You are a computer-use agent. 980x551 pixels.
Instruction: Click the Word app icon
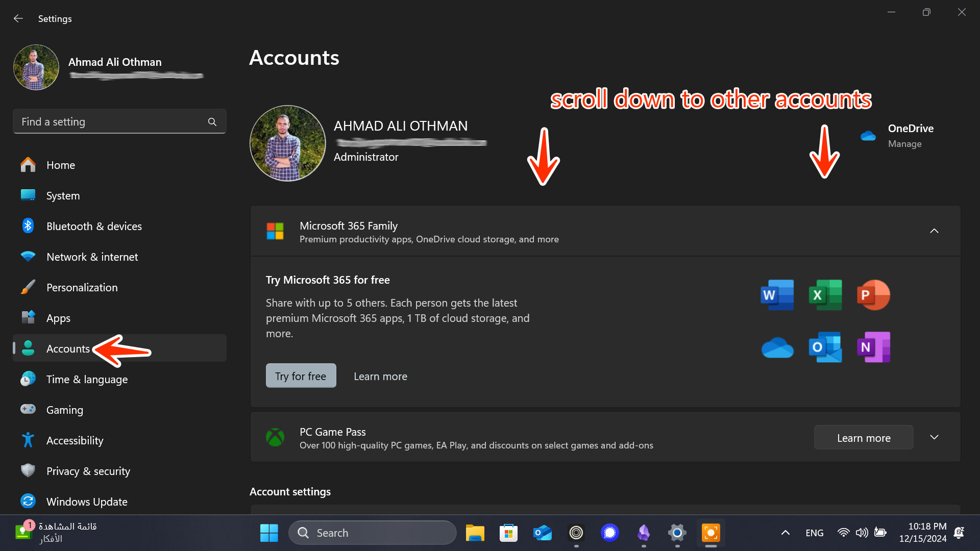(x=777, y=295)
